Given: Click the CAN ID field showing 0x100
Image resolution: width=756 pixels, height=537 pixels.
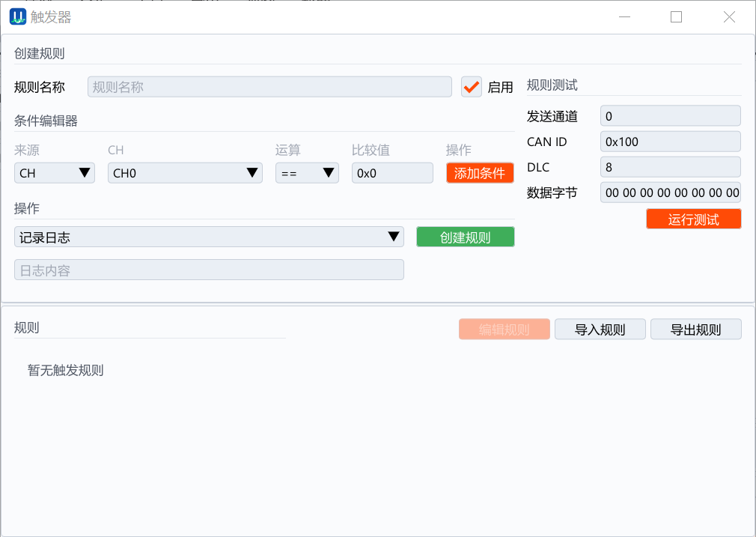Looking at the screenshot, I should click(x=670, y=142).
